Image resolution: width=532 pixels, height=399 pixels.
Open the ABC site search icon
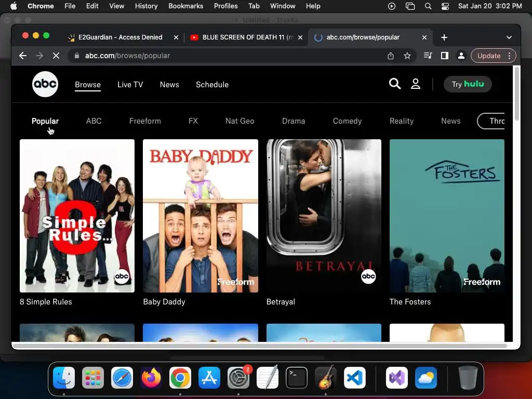pos(395,84)
